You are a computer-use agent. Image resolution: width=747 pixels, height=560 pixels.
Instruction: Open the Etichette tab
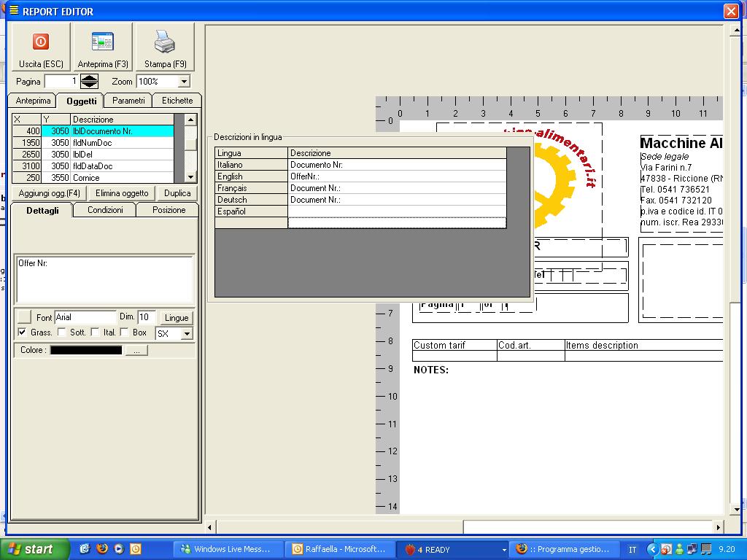177,101
